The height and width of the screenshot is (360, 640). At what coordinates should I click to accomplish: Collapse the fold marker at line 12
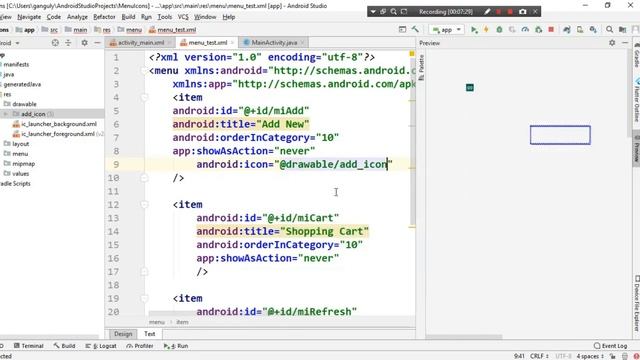tap(144, 204)
